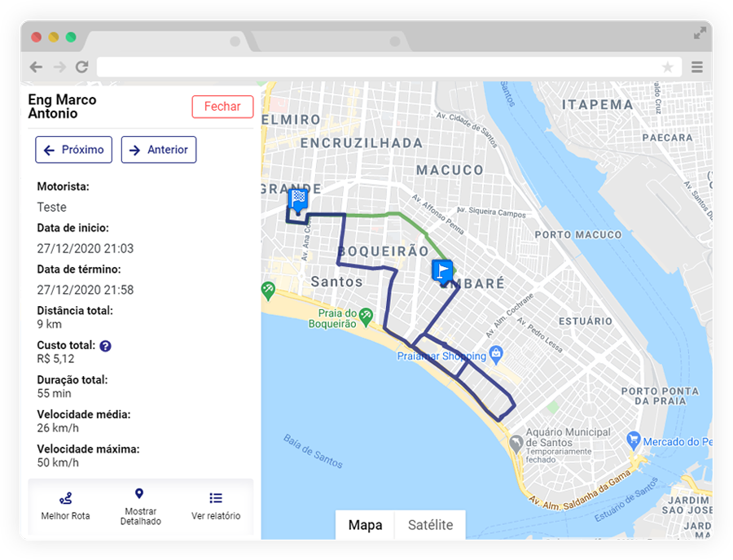Click the address bar field
Viewport: 733px width, 560px height.
pos(389,68)
